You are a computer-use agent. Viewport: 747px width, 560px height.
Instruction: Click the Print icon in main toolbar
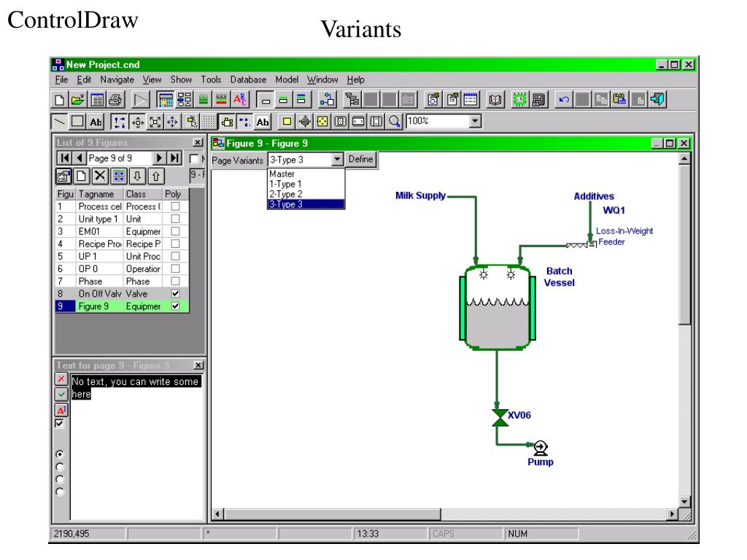[115, 99]
